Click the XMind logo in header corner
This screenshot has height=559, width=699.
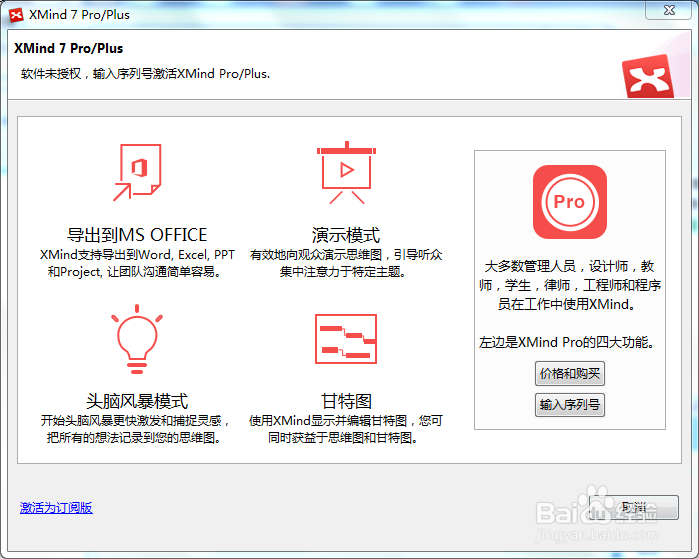coord(645,77)
